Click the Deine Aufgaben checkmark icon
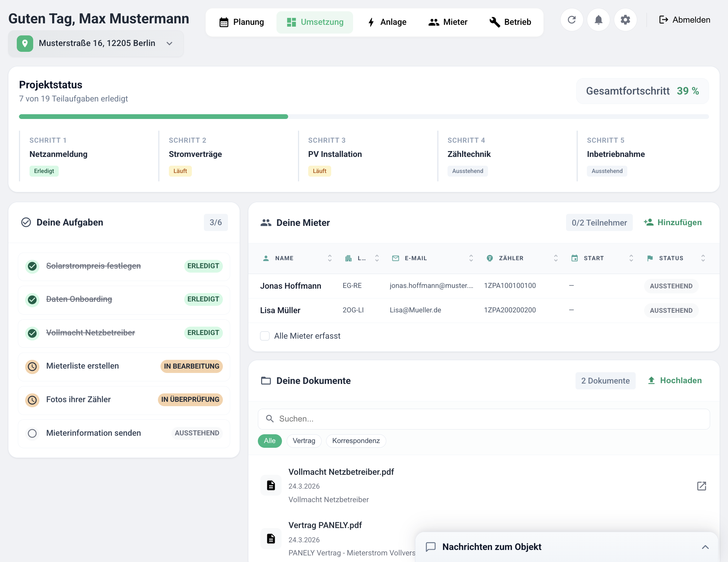 (26, 222)
